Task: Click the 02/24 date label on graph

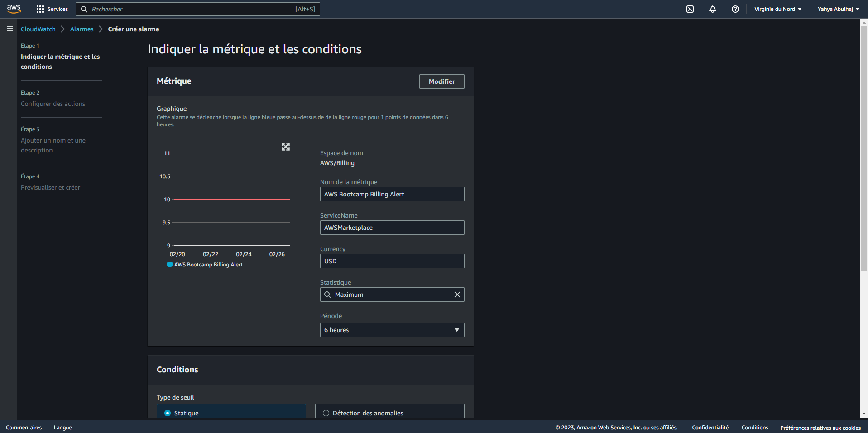Action: click(x=244, y=254)
